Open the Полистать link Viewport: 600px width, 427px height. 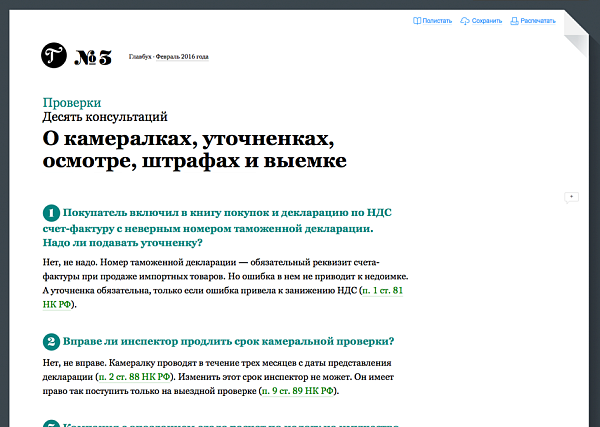(437, 21)
